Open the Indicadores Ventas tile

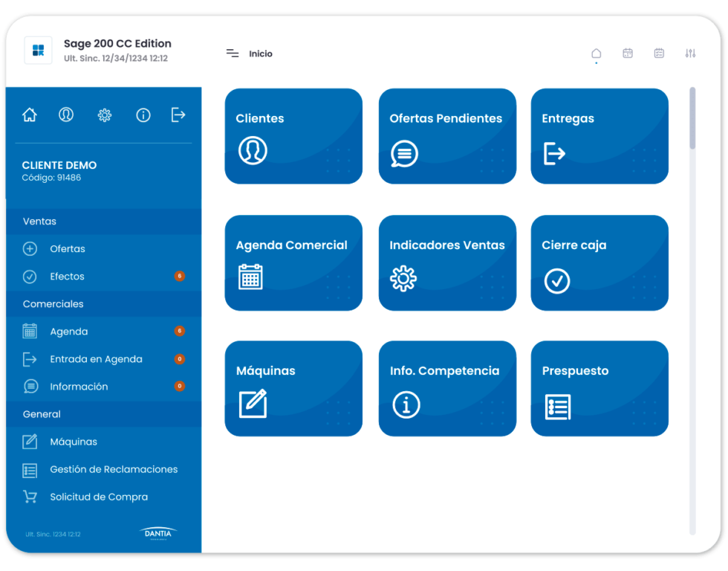tap(447, 262)
